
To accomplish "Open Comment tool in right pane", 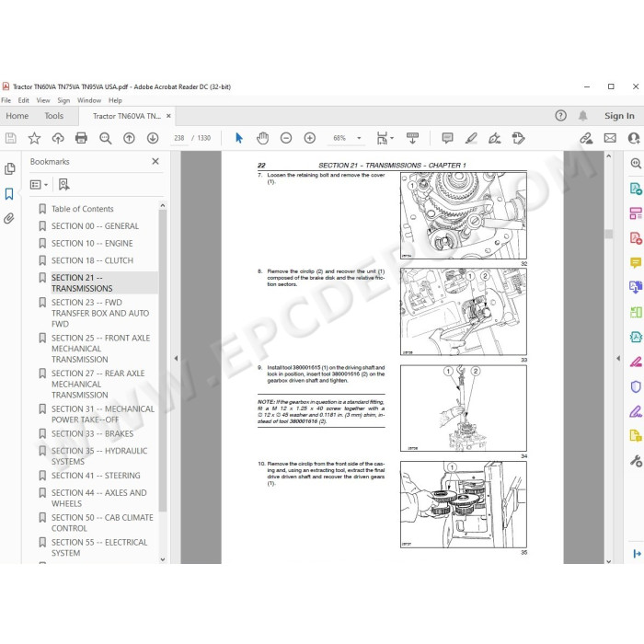I will [636, 262].
